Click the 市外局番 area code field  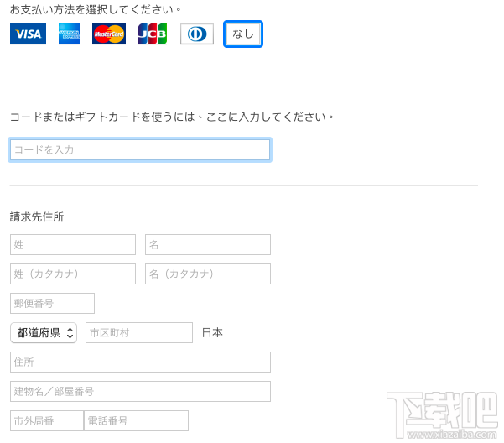click(47, 421)
